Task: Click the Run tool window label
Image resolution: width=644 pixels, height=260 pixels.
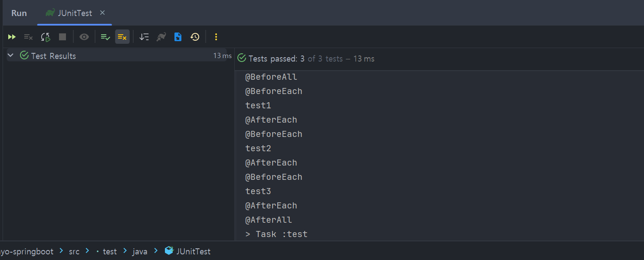Action: (19, 13)
